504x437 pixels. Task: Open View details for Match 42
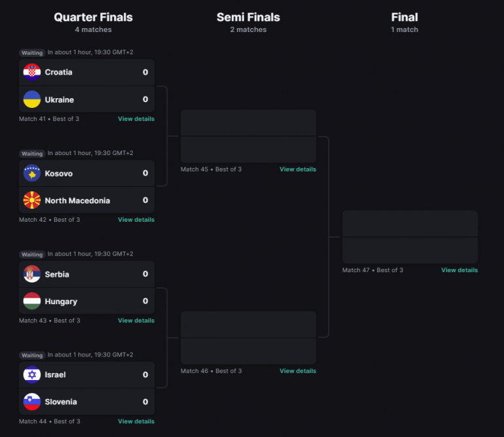point(136,220)
